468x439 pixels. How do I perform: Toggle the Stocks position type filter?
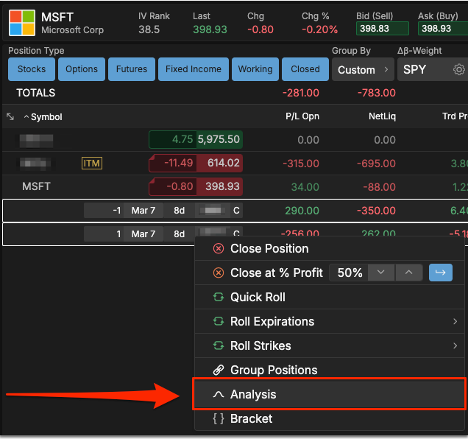pyautogui.click(x=31, y=69)
